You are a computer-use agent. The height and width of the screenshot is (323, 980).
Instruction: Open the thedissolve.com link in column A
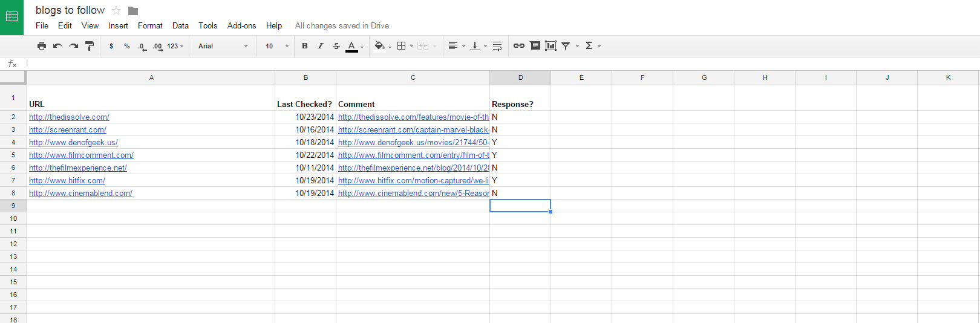point(69,117)
